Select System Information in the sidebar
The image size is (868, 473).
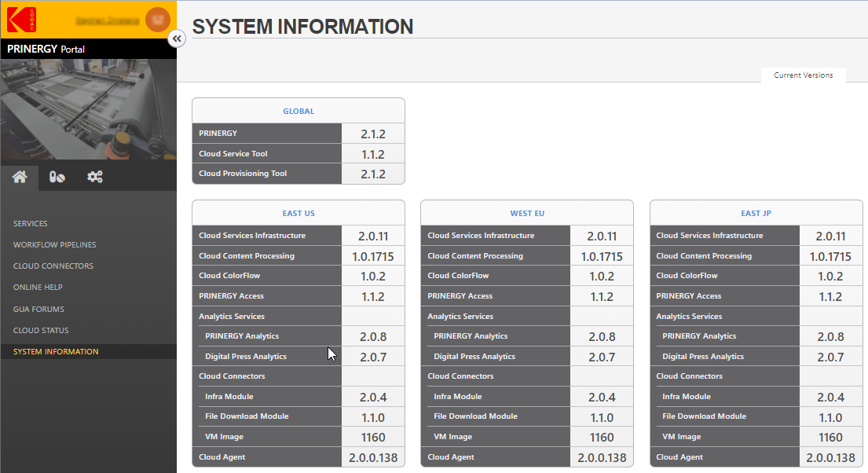tap(56, 352)
